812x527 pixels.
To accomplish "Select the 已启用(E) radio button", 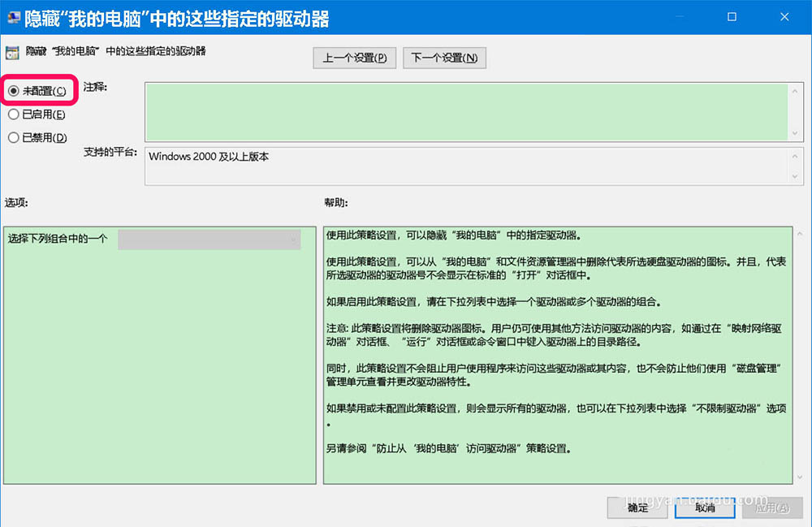I will 14,114.
